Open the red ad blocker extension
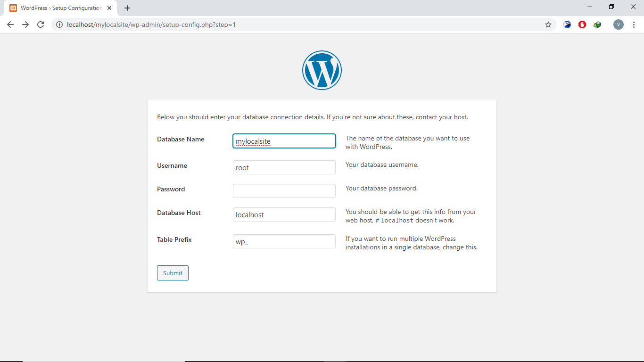This screenshot has height=362, width=644. pyautogui.click(x=582, y=25)
